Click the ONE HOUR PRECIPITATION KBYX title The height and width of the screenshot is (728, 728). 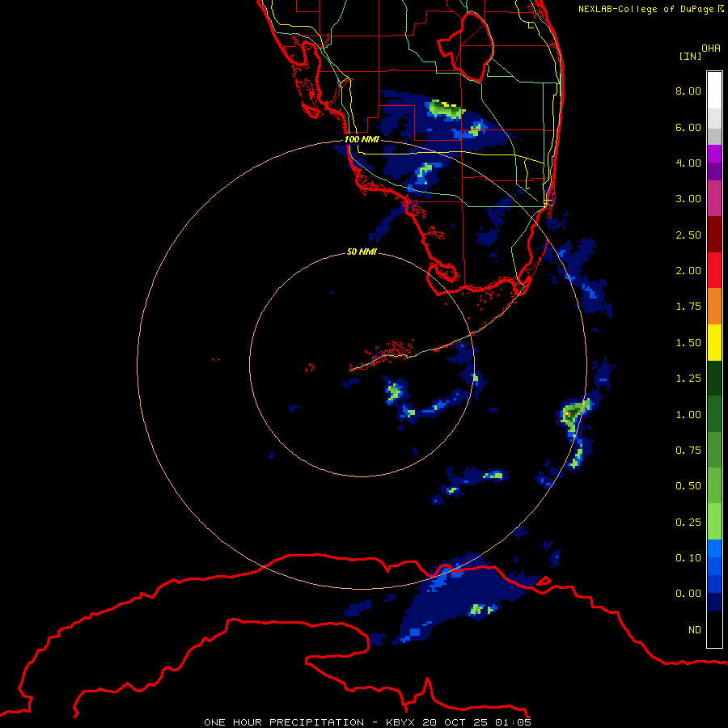pyautogui.click(x=367, y=722)
